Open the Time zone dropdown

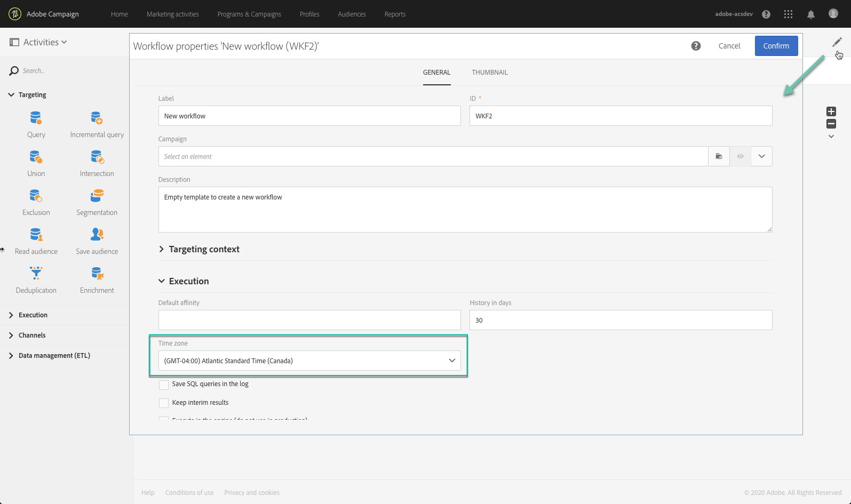click(309, 361)
